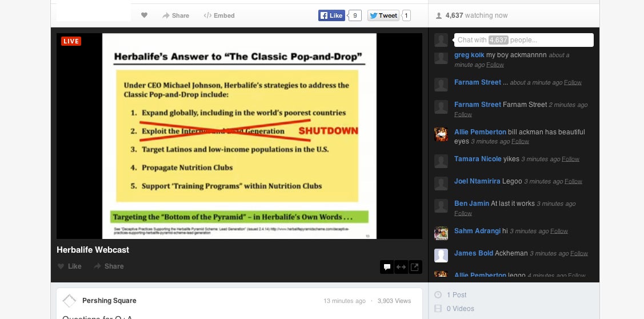Click the film icon next to 0 Videos
The width and height of the screenshot is (644, 319).
coord(438,309)
